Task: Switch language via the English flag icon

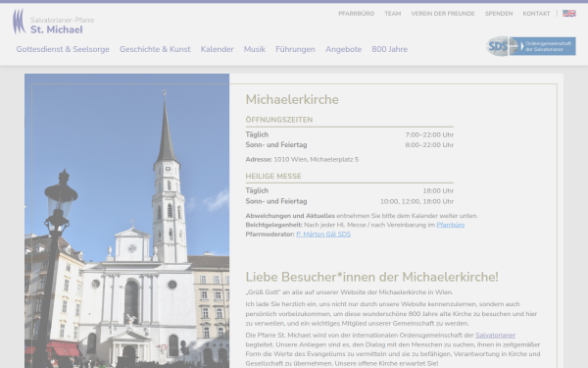Action: 568,14
